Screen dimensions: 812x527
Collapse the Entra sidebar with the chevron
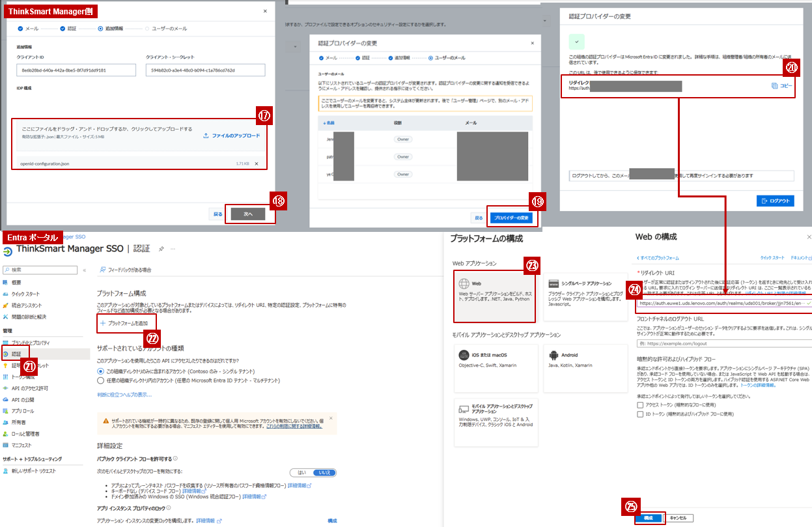(84, 269)
